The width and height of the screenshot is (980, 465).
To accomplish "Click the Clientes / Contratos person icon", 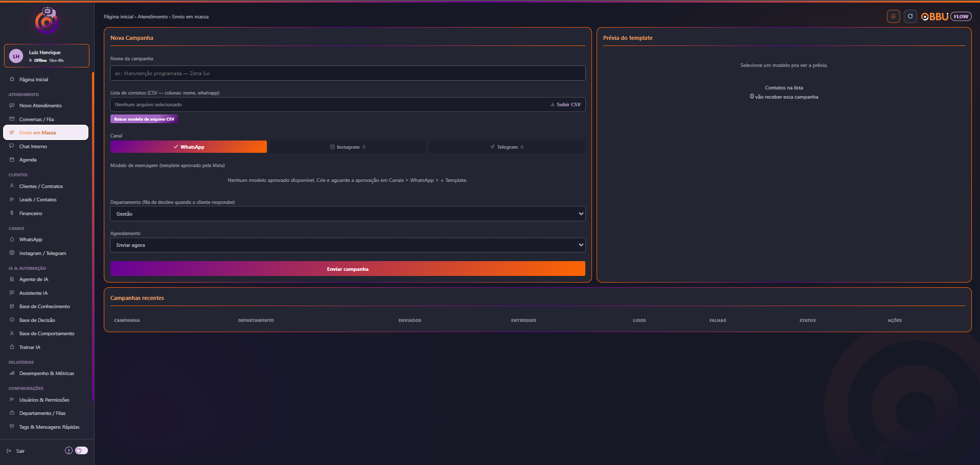I will (12, 186).
